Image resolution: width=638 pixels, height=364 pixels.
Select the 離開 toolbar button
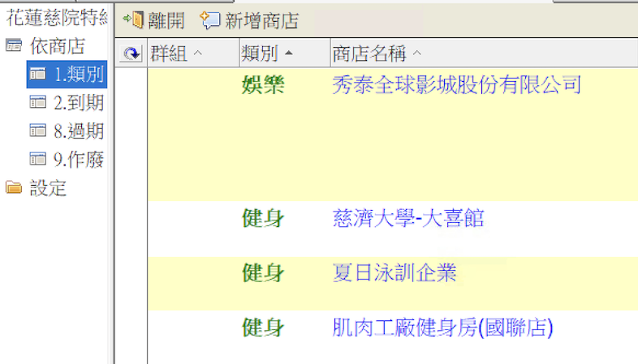(153, 20)
